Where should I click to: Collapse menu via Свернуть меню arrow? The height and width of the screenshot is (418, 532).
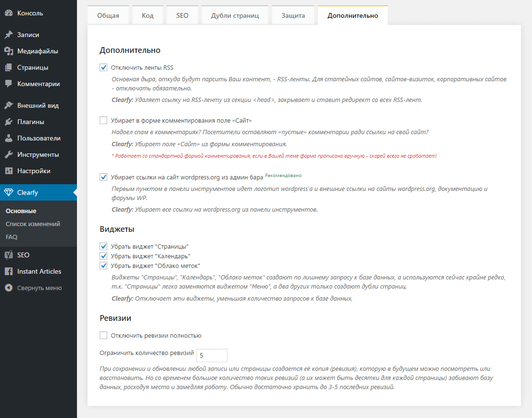9,288
